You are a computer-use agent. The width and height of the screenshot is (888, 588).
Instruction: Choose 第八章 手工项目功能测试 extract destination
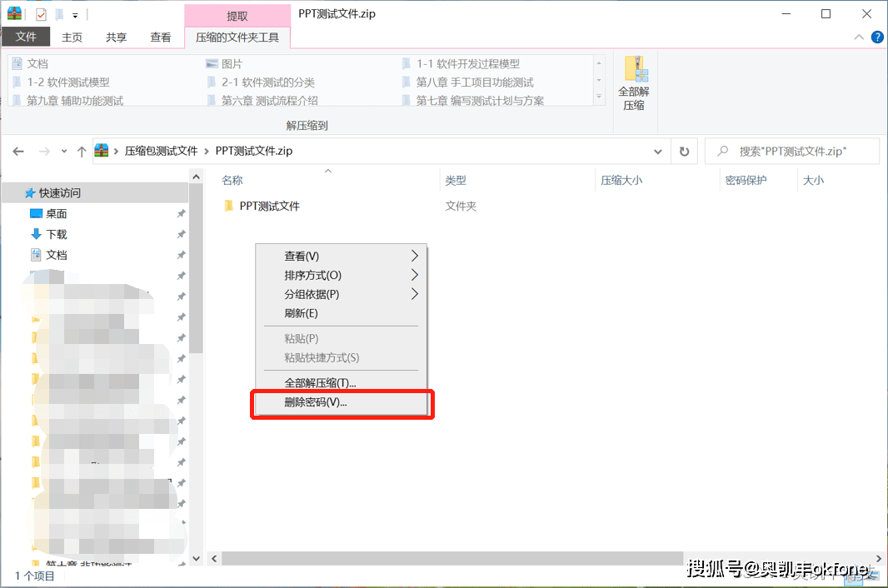tap(468, 82)
